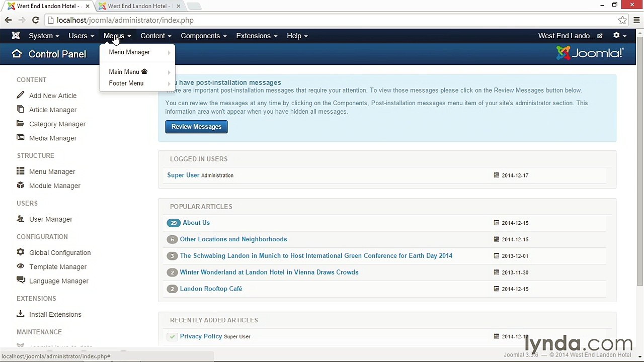
Task: Open Chrome menu hamburger icon
Action: 637,20
